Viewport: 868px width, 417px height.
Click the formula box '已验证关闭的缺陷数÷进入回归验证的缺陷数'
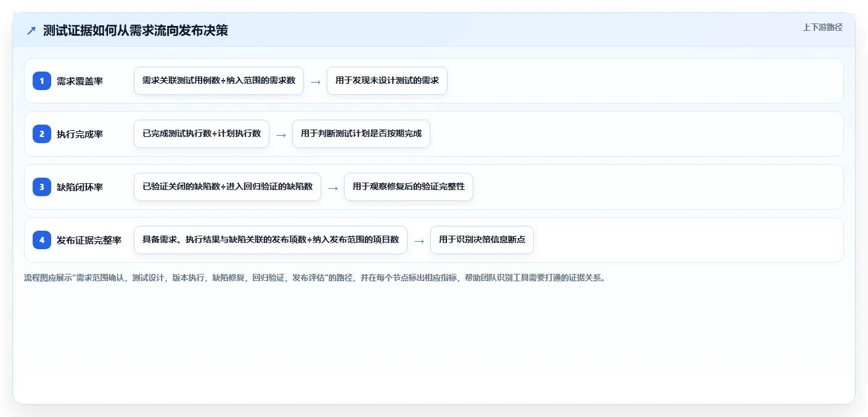tap(227, 187)
